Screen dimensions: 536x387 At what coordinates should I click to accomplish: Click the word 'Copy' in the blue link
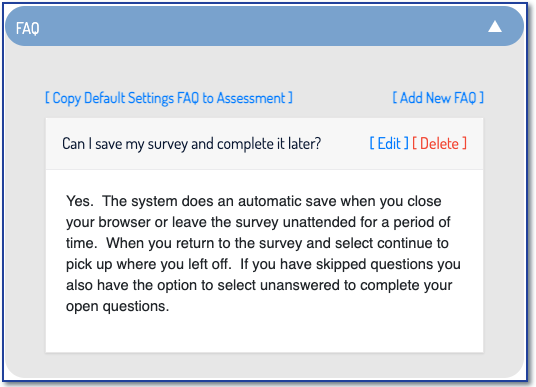pos(66,98)
